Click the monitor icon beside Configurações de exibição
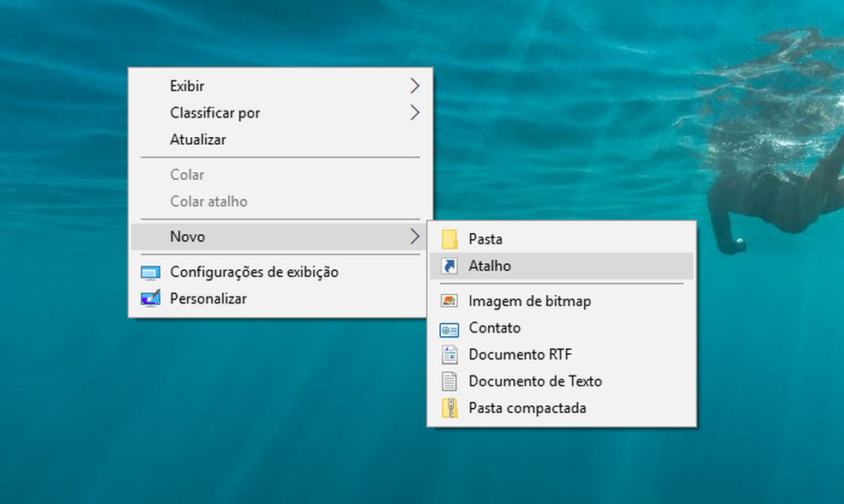Viewport: 844px width, 504px height. tap(150, 272)
